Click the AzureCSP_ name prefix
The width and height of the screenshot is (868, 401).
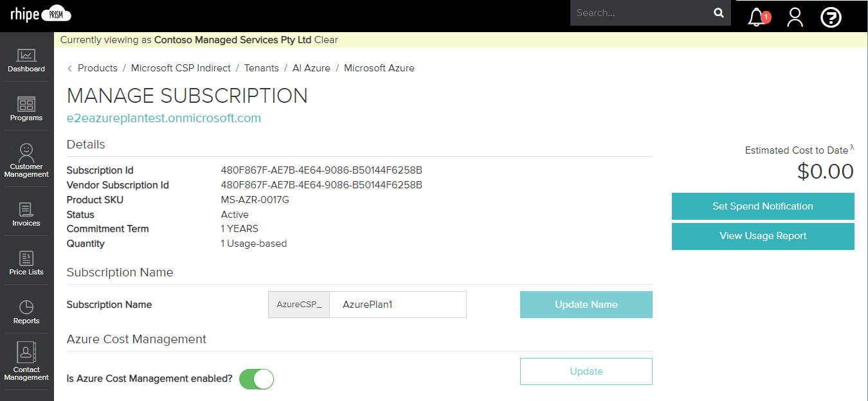(299, 305)
